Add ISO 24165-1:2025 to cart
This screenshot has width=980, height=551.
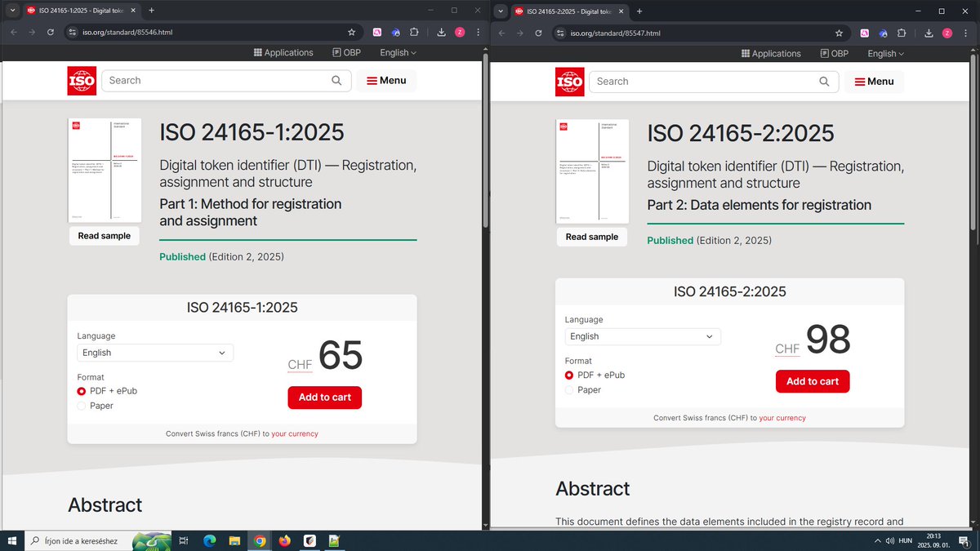pos(324,398)
